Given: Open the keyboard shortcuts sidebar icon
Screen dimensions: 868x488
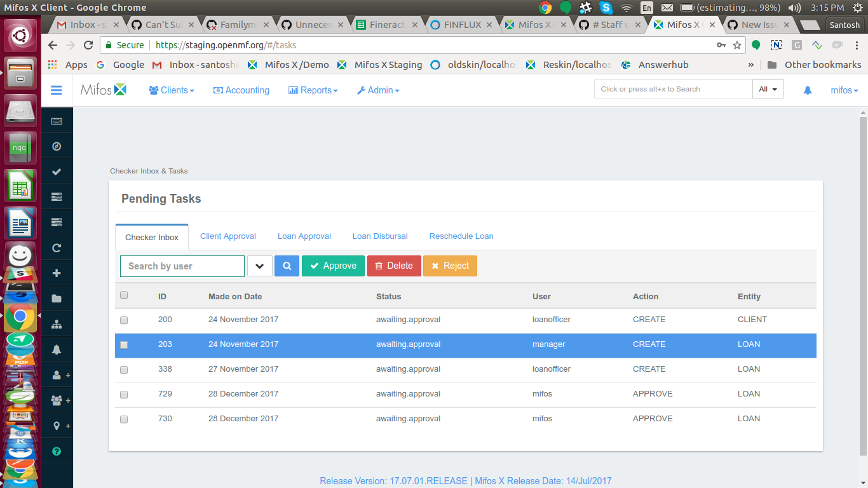Looking at the screenshot, I should (57, 121).
